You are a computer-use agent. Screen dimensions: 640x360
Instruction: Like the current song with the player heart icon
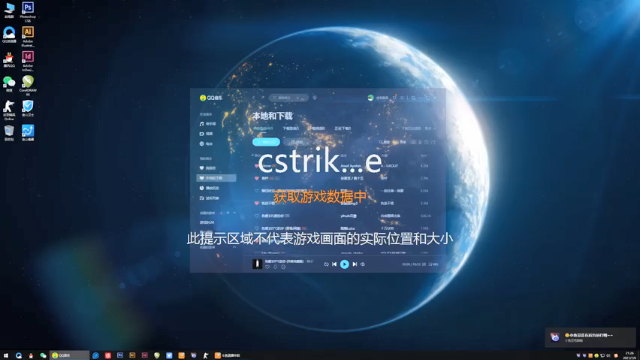267,267
